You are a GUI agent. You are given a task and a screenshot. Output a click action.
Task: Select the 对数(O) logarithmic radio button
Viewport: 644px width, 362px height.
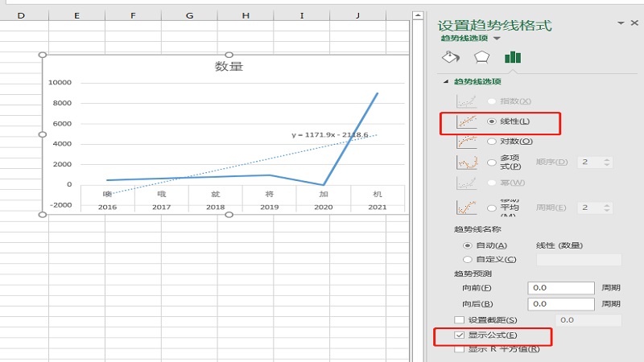coord(492,142)
